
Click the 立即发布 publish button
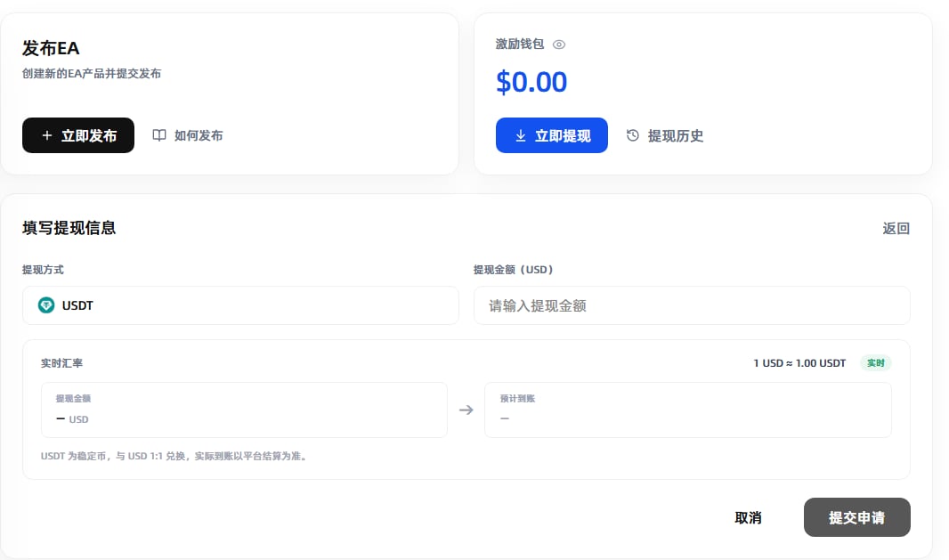coord(78,135)
